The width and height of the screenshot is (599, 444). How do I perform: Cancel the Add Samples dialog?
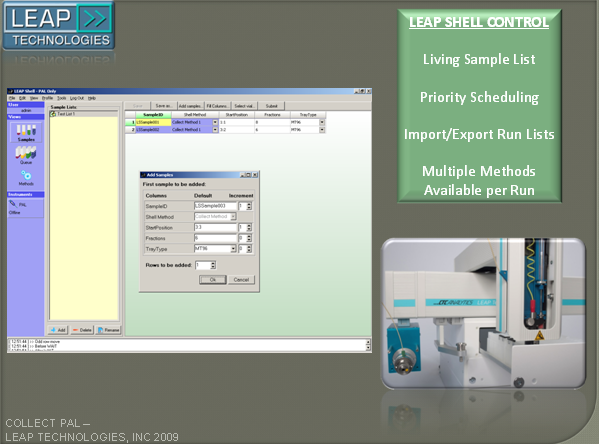point(241,280)
